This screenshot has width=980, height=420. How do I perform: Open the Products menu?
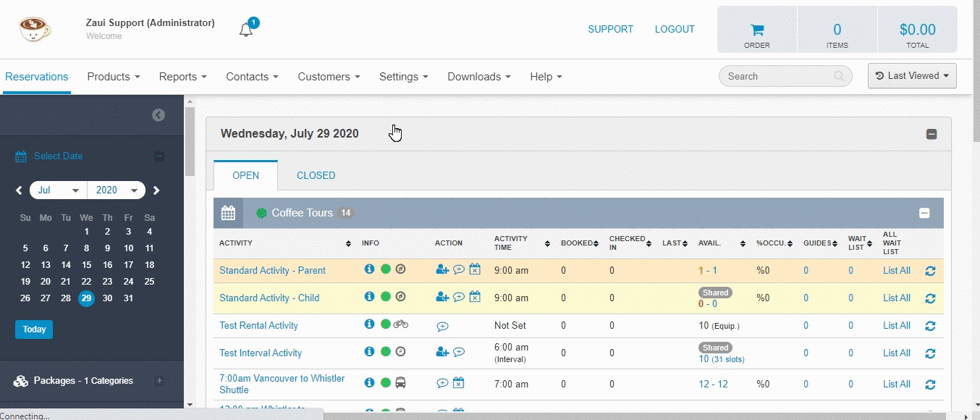coord(114,77)
